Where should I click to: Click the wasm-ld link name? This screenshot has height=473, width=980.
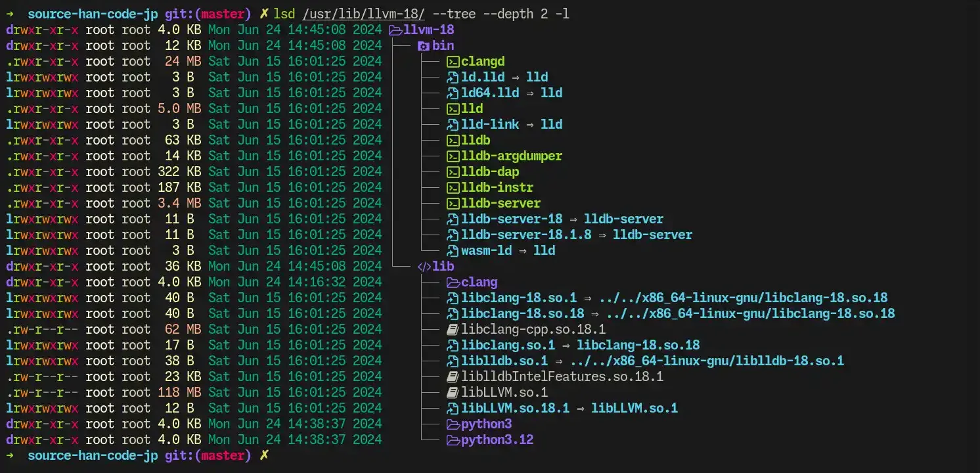[x=486, y=250]
